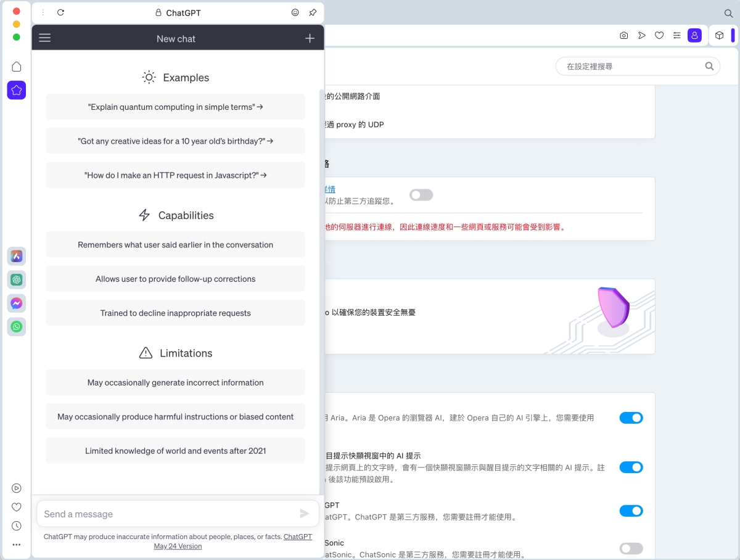The image size is (740, 560).
Task: Toggle the tracker-blocking switch off state
Action: (x=422, y=195)
